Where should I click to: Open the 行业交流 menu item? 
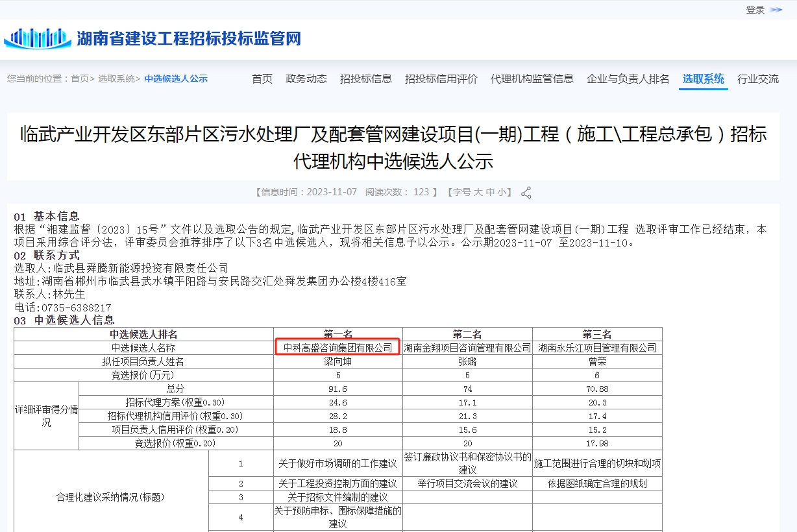point(758,79)
